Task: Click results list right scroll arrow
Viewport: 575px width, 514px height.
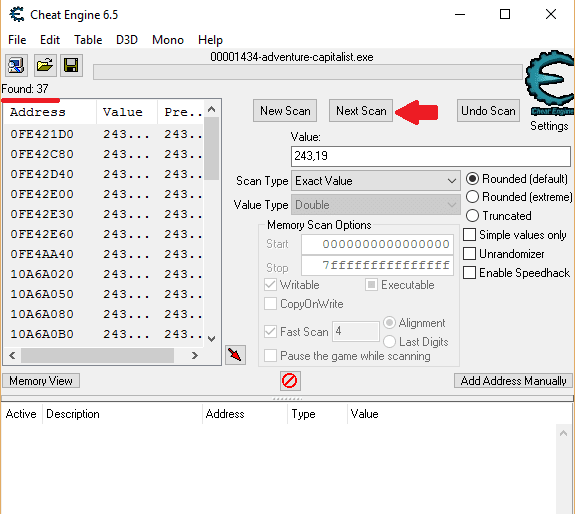Action: [195, 355]
